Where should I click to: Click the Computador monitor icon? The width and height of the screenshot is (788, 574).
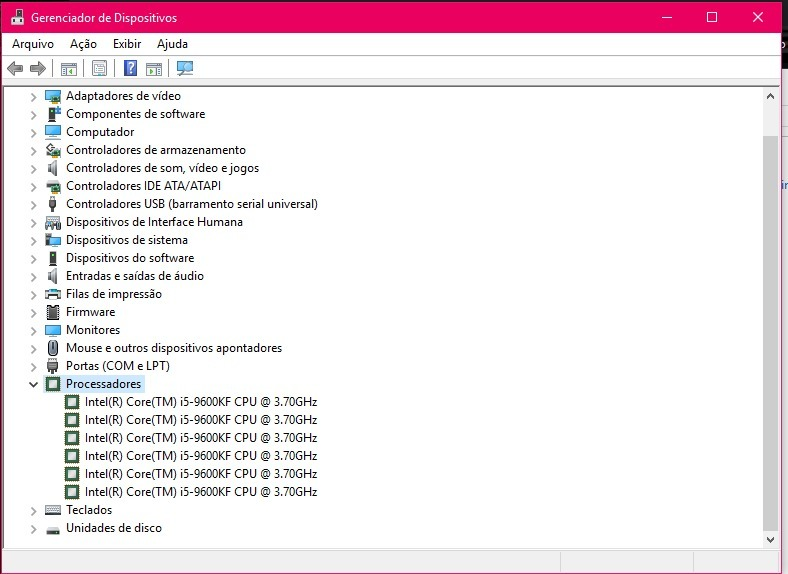[53, 132]
